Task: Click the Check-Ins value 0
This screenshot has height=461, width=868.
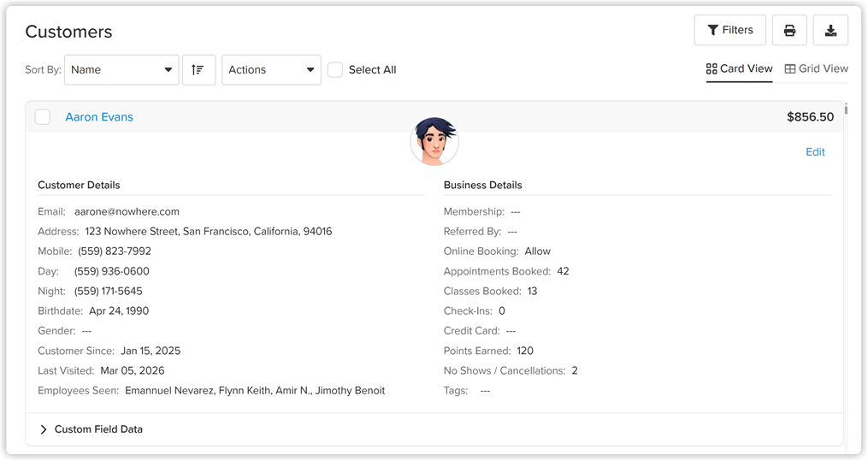Action: 501,311
